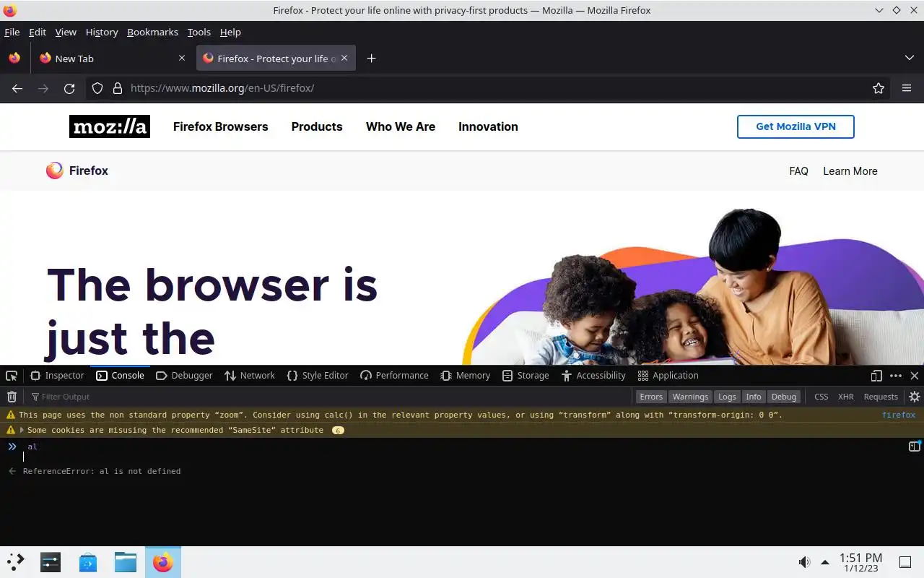Screen dimensions: 924x578
Task: Switch to the Debugger panel
Action: point(184,376)
